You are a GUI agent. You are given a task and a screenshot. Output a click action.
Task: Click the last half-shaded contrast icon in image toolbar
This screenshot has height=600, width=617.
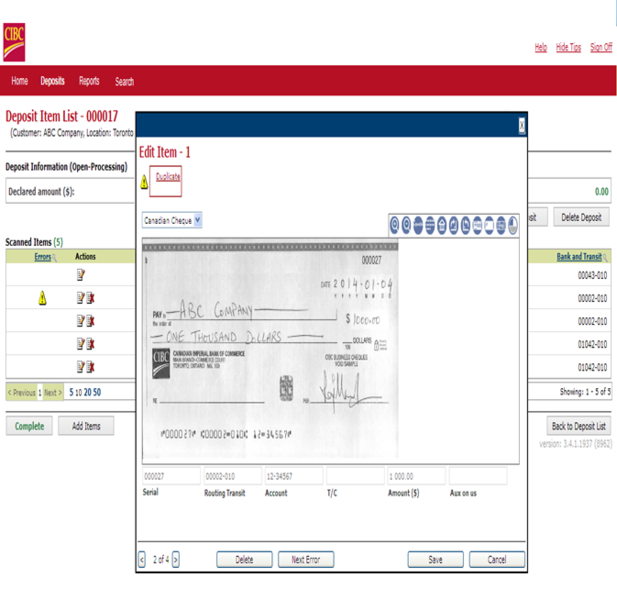tap(513, 225)
